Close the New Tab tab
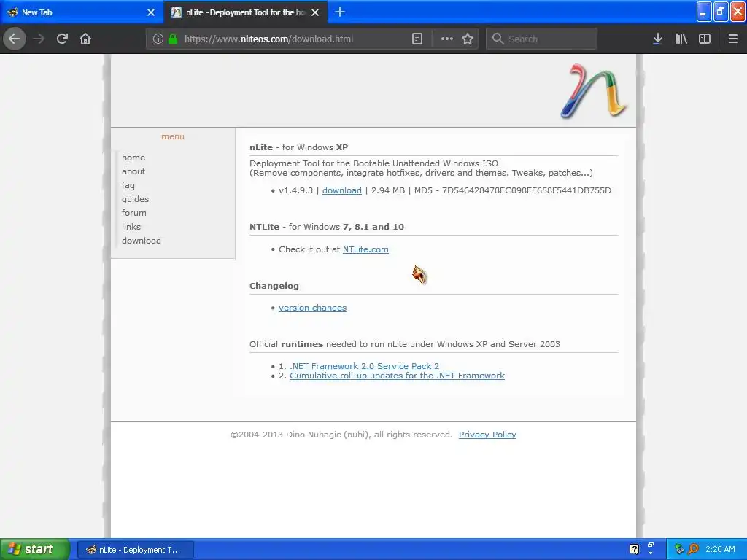747x560 pixels. click(x=151, y=12)
